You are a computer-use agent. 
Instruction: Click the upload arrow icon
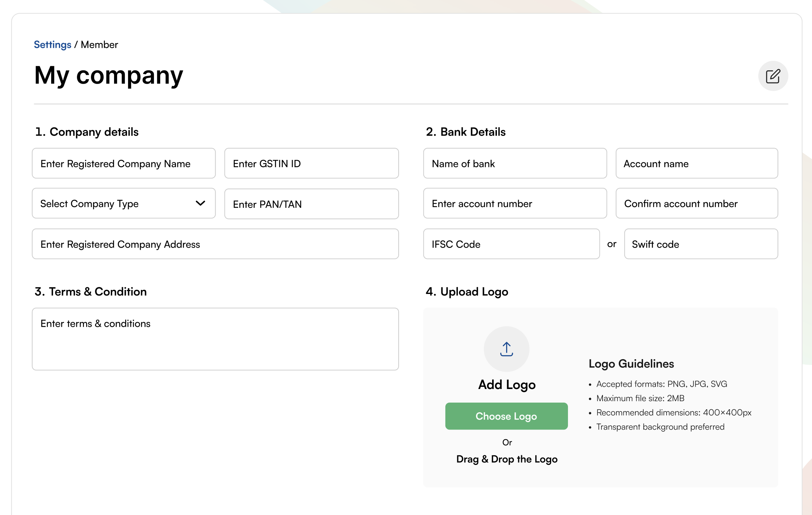click(x=506, y=349)
